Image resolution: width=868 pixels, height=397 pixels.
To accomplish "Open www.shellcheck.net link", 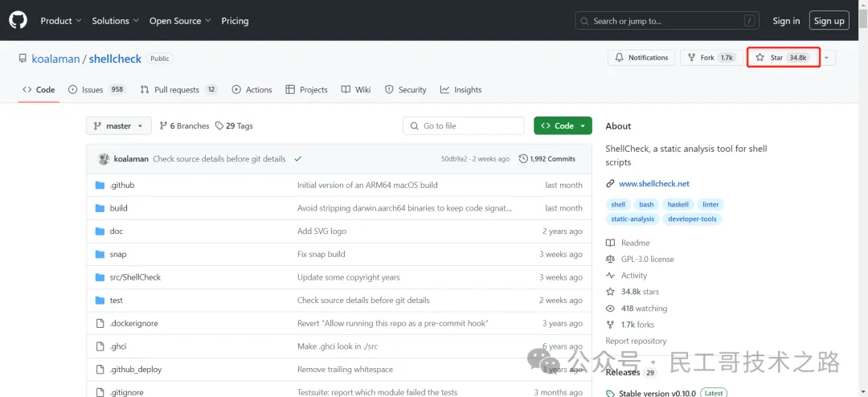I will (653, 184).
